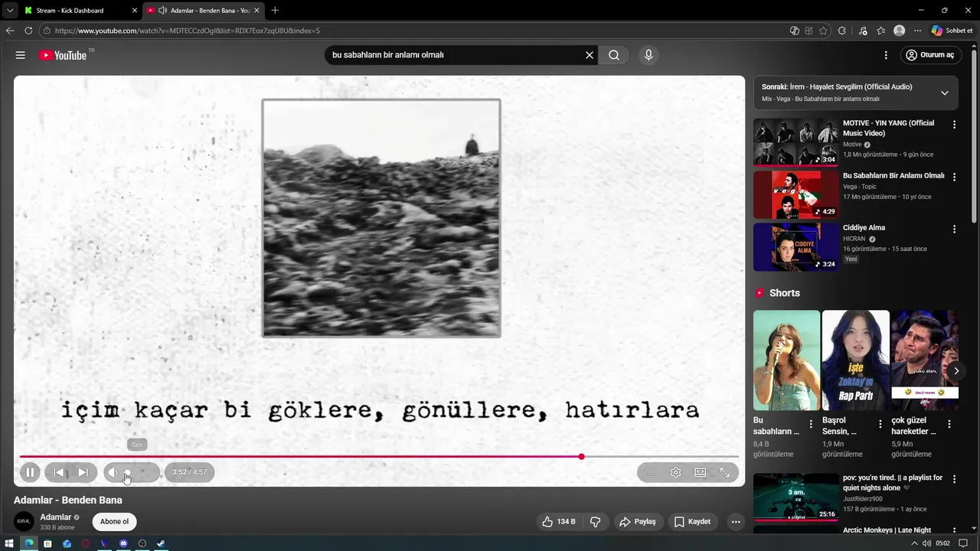Skip to the next video in playlist
The width and height of the screenshot is (980, 551).
point(83,472)
